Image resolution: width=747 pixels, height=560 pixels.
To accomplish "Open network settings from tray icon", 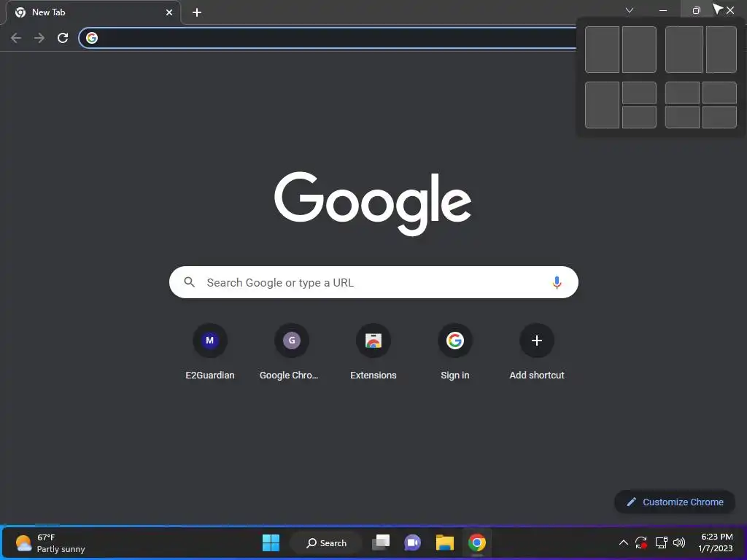I will coord(661,542).
